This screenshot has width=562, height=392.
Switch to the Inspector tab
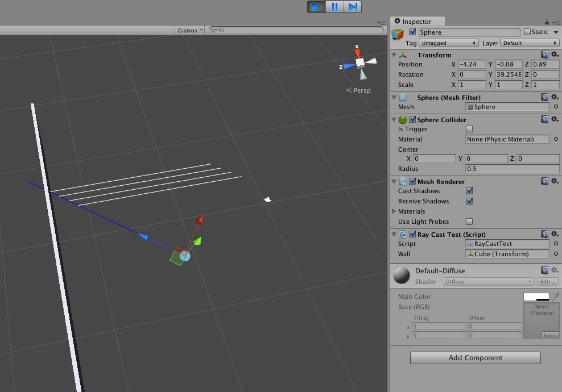(x=418, y=21)
